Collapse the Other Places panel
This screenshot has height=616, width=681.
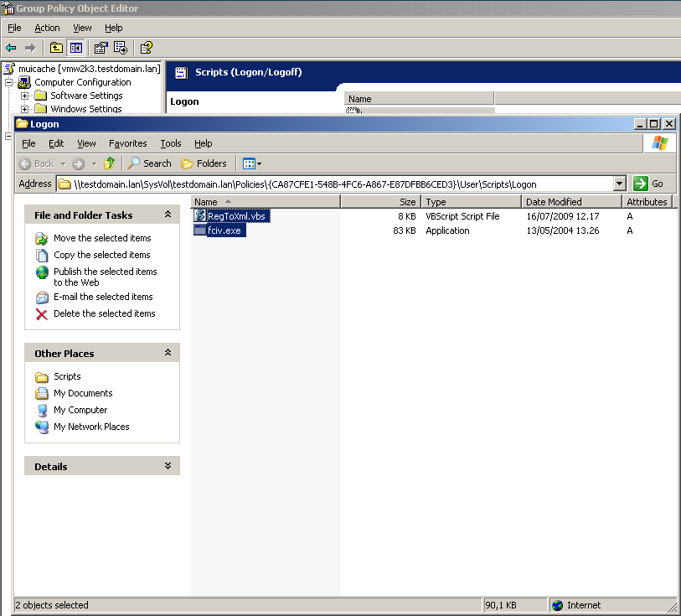(168, 353)
